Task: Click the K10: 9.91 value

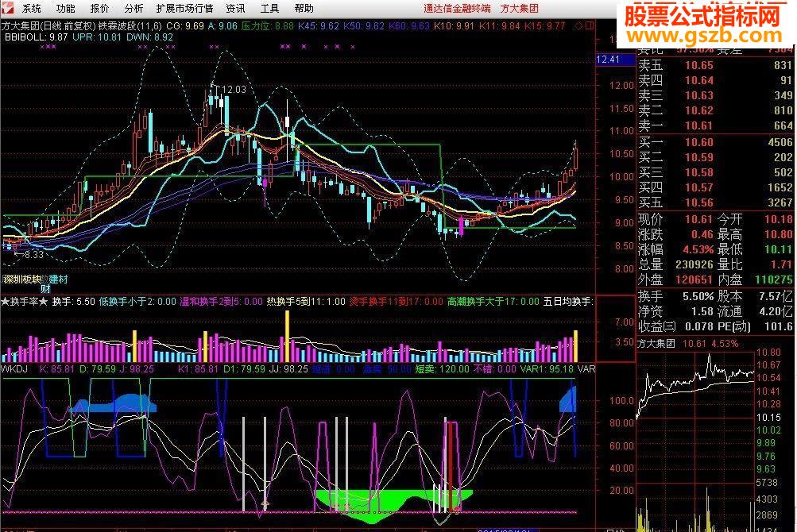Action: point(454,26)
